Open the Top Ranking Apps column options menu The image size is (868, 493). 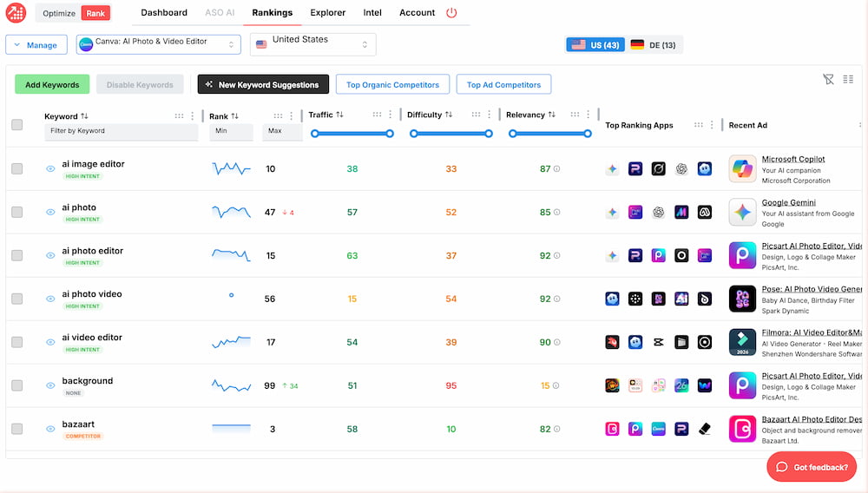pyautogui.click(x=712, y=125)
